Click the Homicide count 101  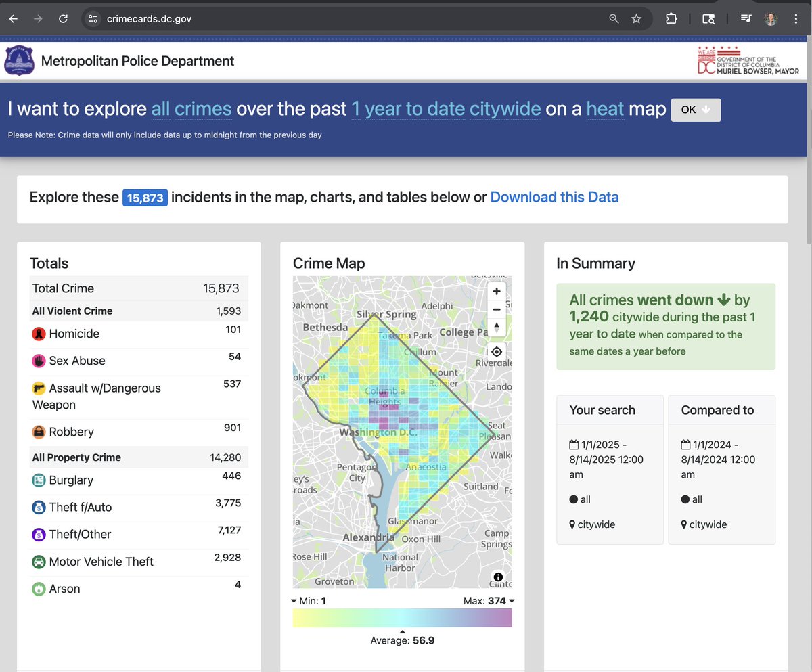[233, 330]
